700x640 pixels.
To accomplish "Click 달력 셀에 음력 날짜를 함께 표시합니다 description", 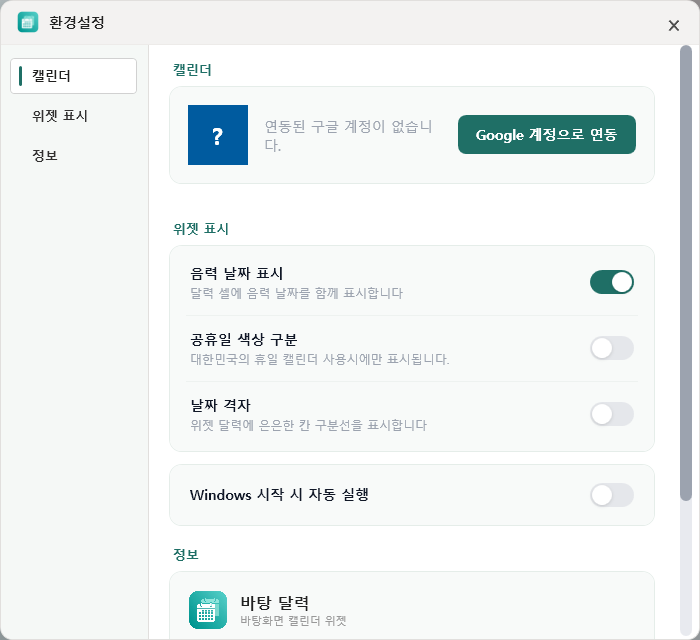I will [x=296, y=293].
